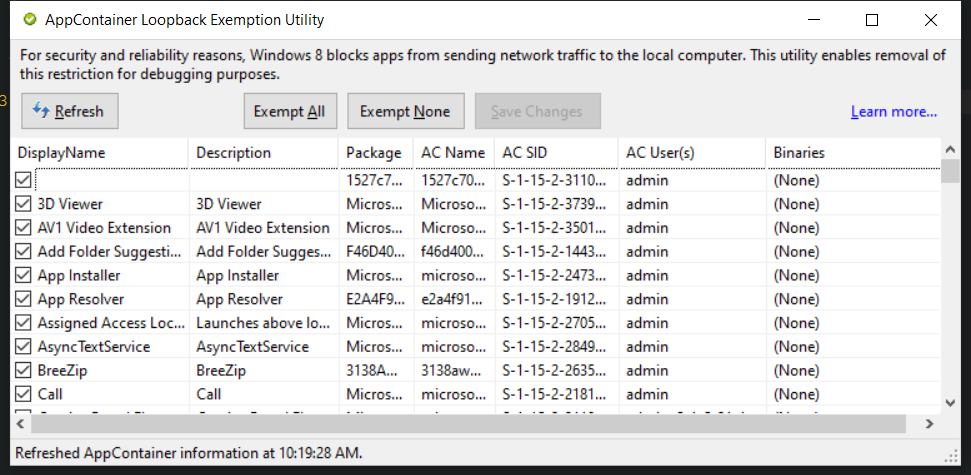Viewport: 971px width, 475px height.
Task: Click the horizontal scrollbar thumb
Action: (x=468, y=424)
